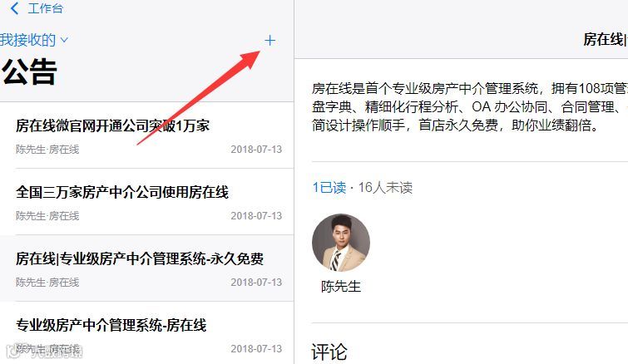Click the 公告 page heading
Image resolution: width=628 pixels, height=364 pixels.
coord(29,71)
